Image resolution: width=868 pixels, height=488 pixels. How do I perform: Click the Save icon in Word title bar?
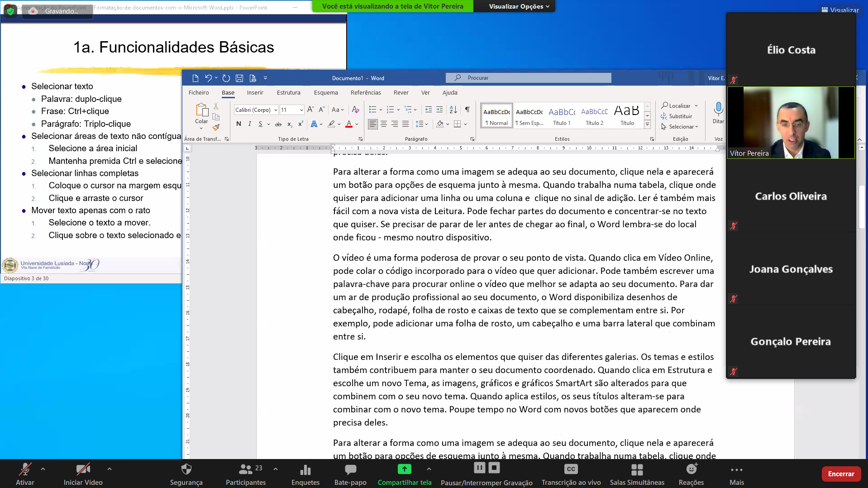(x=239, y=78)
